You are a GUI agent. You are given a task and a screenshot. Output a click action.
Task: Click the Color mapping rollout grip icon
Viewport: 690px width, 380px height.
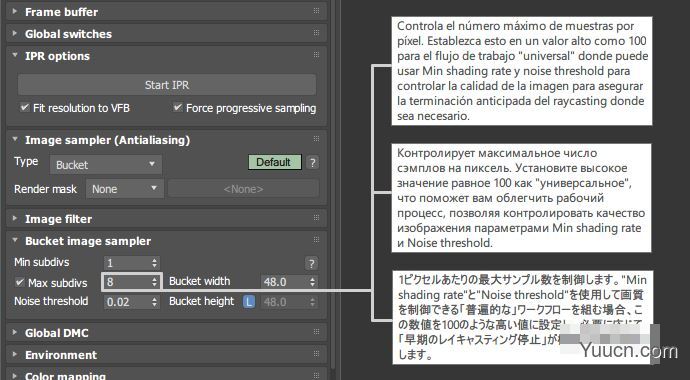tap(316, 375)
